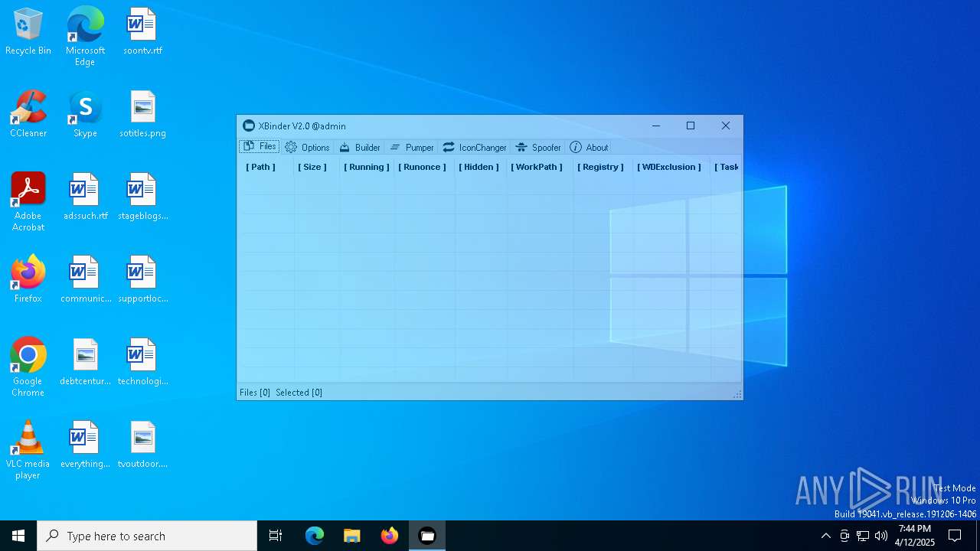Image resolution: width=980 pixels, height=551 pixels.
Task: Close the XBinder window
Action: pyautogui.click(x=725, y=126)
